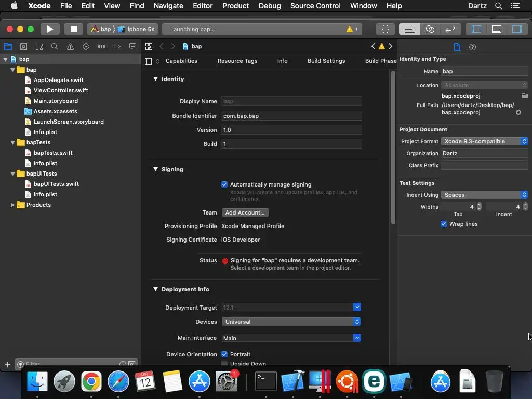Show the Symbol navigator
The width and height of the screenshot is (532, 399).
coord(39,46)
